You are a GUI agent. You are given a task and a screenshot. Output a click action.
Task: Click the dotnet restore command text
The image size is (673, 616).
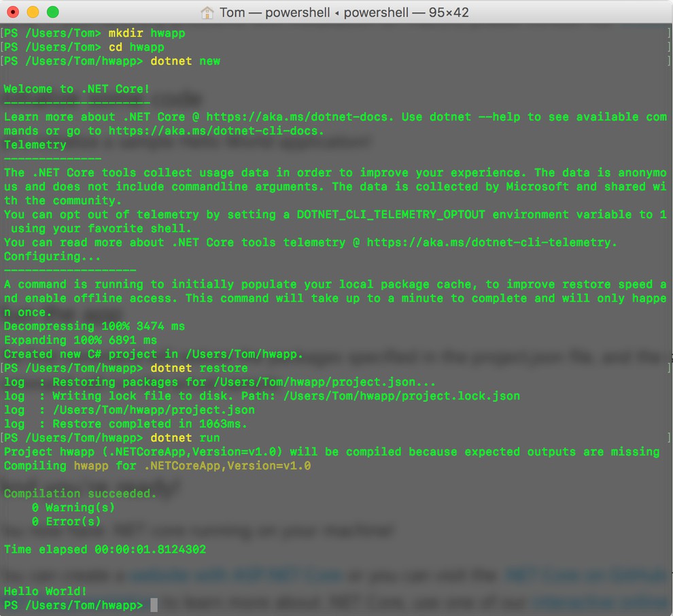(x=200, y=368)
